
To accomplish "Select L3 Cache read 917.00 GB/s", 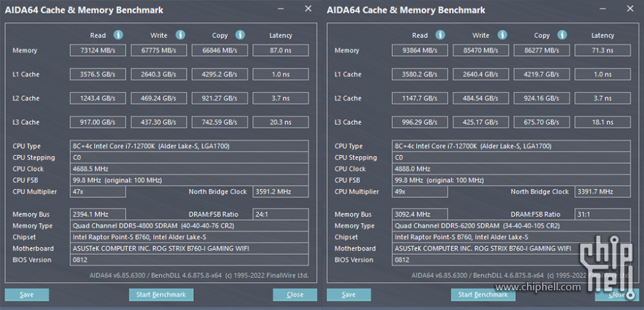I will tap(98, 122).
